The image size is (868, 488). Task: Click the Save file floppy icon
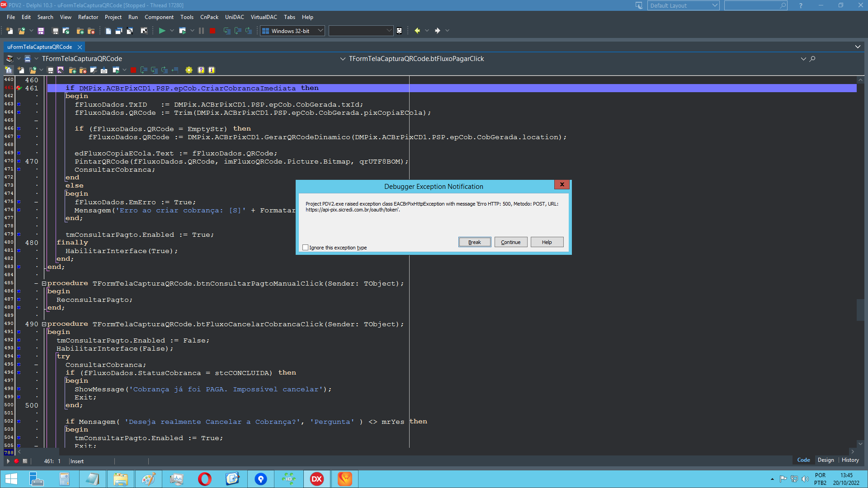coord(41,31)
